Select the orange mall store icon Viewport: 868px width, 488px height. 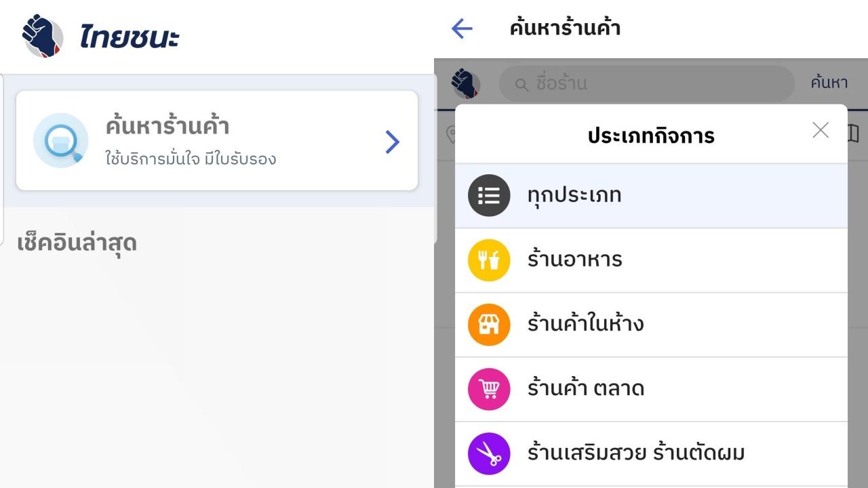pos(489,324)
